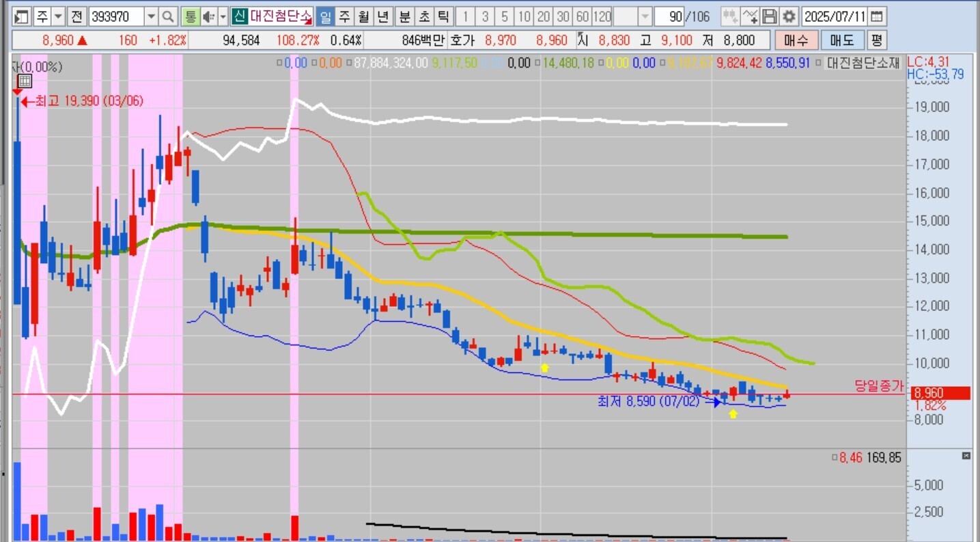Click the add indicator line icon
The height and width of the screenshot is (542, 980).
tap(750, 16)
